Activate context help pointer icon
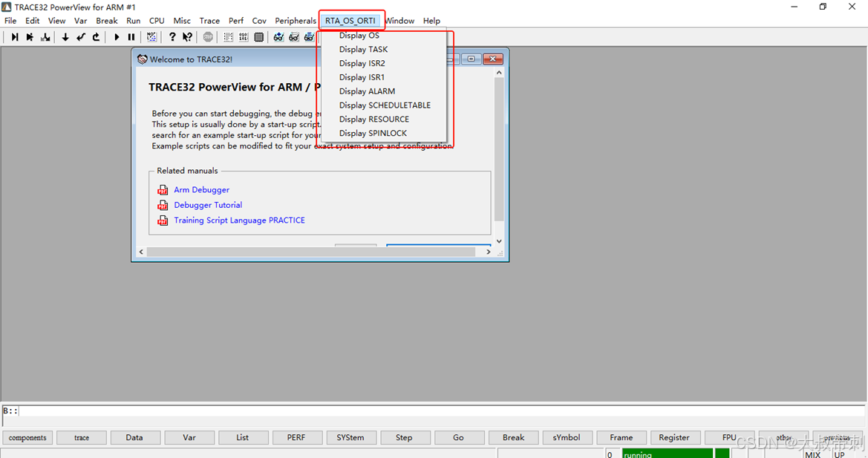 click(188, 37)
